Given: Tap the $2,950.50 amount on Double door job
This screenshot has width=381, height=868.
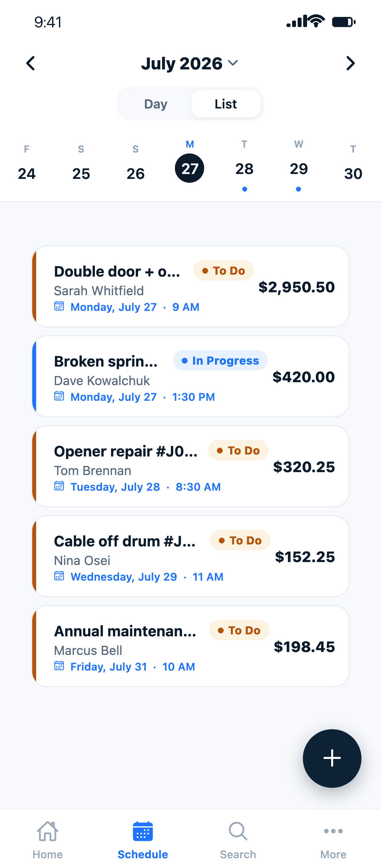Looking at the screenshot, I should pyautogui.click(x=296, y=287).
